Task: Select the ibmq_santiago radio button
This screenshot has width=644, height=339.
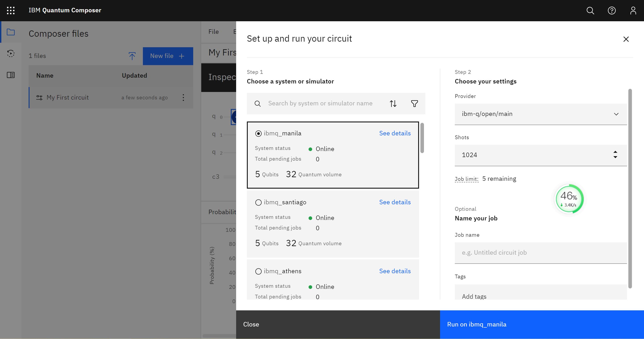Action: click(258, 203)
